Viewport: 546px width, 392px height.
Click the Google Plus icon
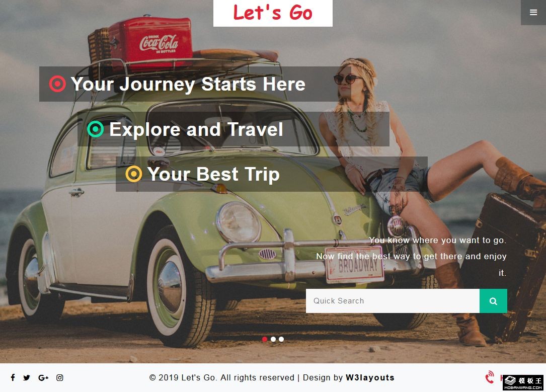(43, 378)
